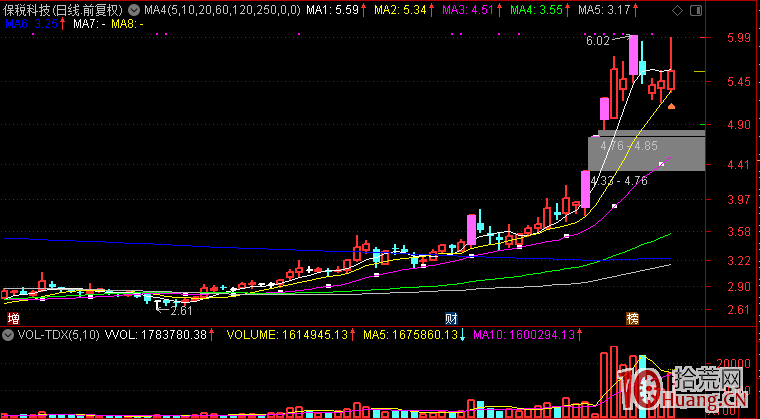Viewport: 760px width, 419px height.
Task: Click the '增' marker at chart bottom left
Action: point(13,318)
